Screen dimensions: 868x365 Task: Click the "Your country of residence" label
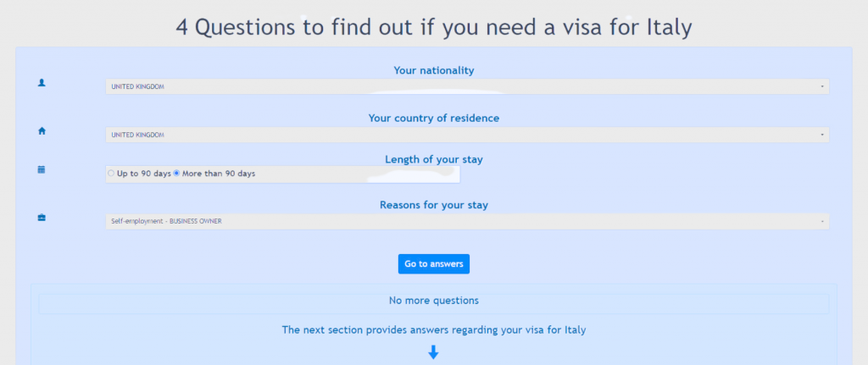pos(433,119)
